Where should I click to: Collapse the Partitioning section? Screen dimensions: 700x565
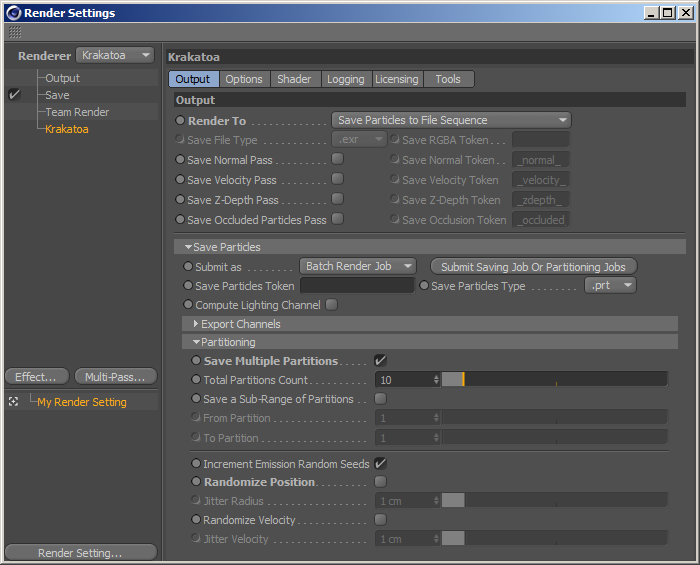196,342
